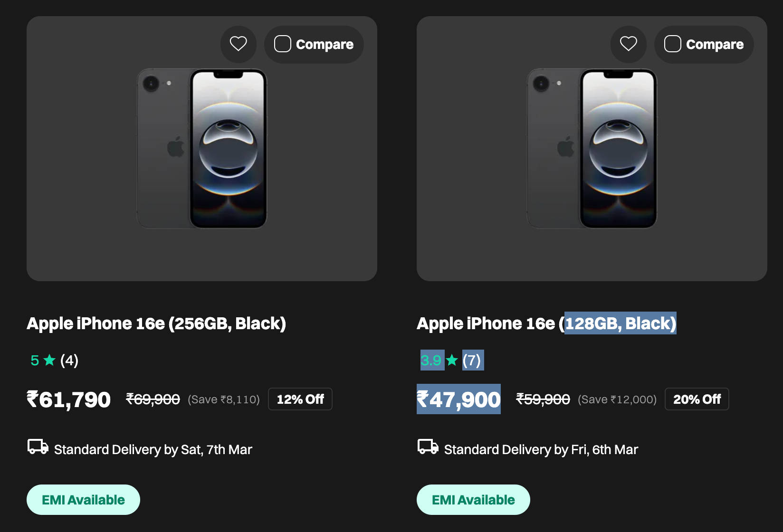Image resolution: width=783 pixels, height=532 pixels.
Task: Open the 256GB Black iPhone 16e image
Action: click(x=202, y=149)
